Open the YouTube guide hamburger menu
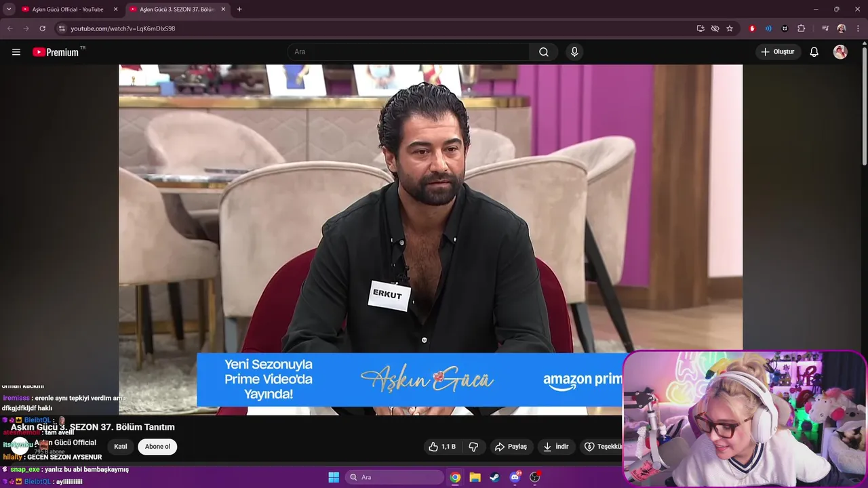This screenshot has height=488, width=868. tap(16, 52)
